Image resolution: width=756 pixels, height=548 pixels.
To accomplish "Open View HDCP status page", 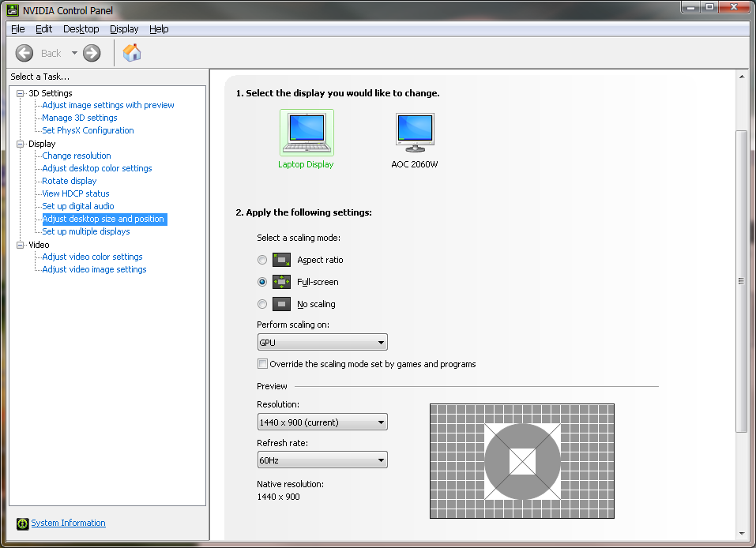I will [x=76, y=193].
